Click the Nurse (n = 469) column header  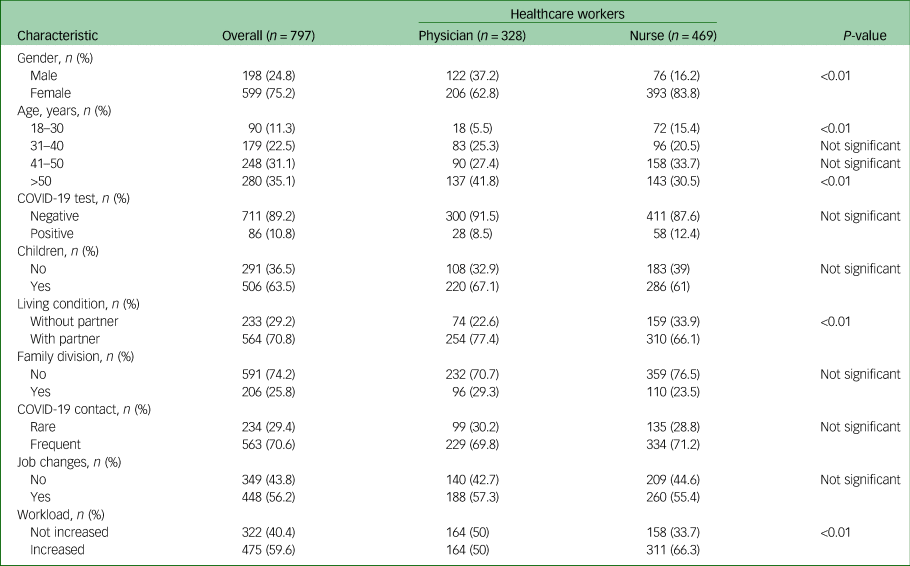667,36
